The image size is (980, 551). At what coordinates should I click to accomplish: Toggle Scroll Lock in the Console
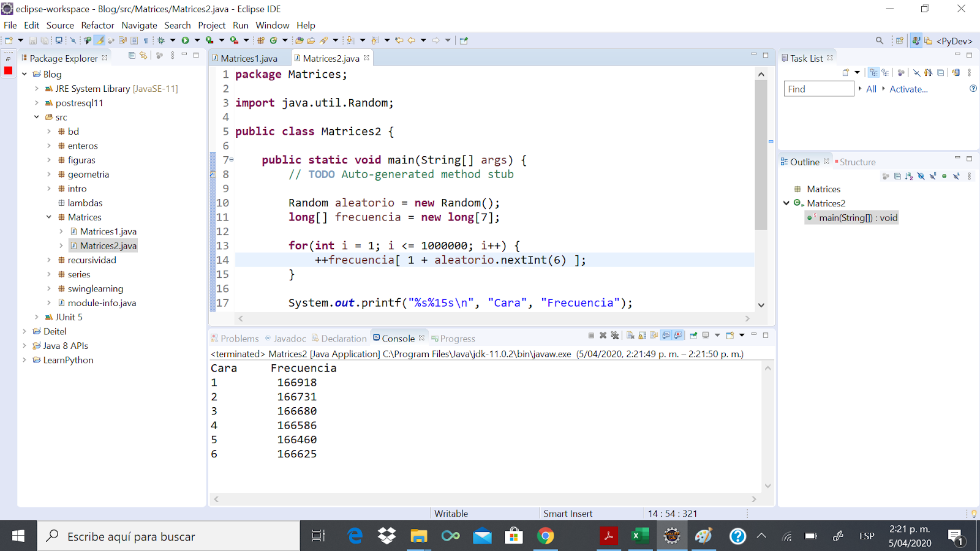click(x=641, y=335)
